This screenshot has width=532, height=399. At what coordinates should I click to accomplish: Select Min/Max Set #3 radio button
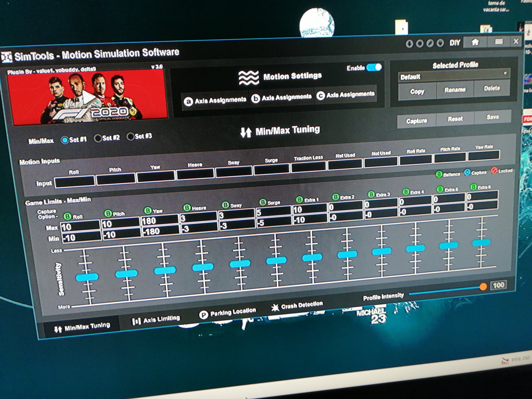130,136
